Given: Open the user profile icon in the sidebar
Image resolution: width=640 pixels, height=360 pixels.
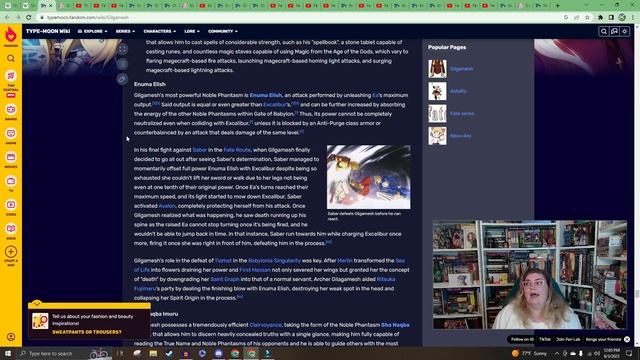Looking at the screenshot, I should (x=11, y=337).
